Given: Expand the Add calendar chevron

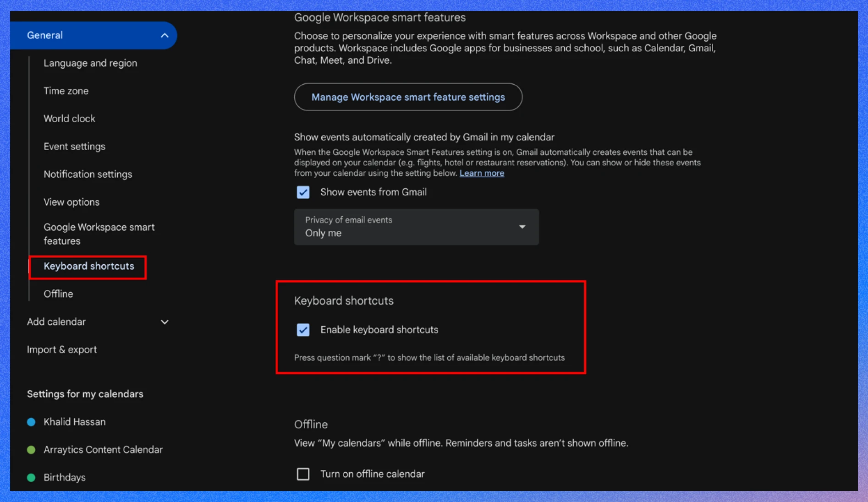Looking at the screenshot, I should point(165,322).
